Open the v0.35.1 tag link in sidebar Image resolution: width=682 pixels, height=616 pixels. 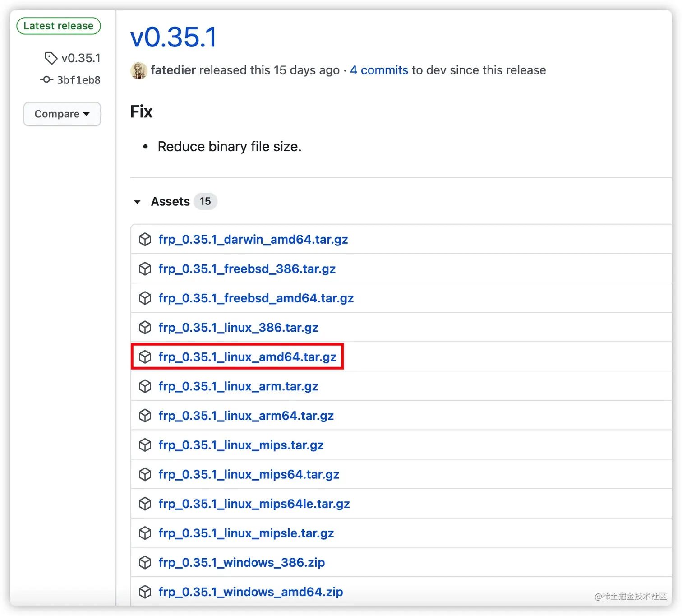81,58
